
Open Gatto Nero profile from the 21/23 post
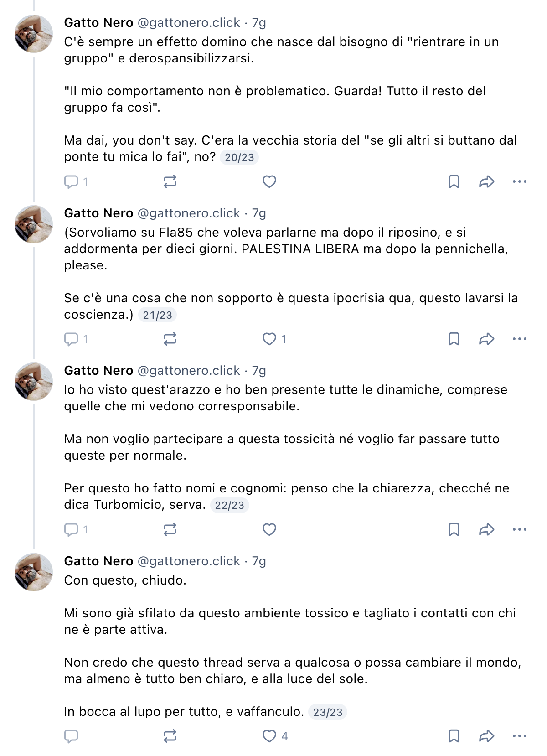(98, 213)
